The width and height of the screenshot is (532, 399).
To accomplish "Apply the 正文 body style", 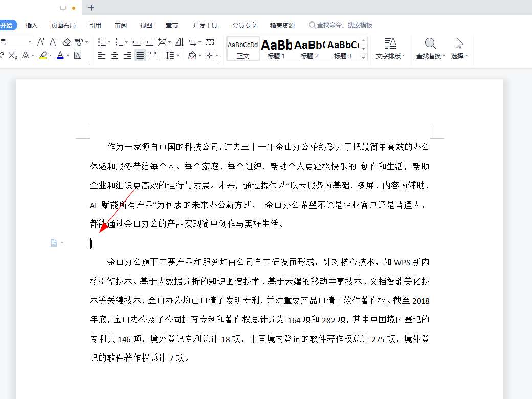I will pos(243,49).
